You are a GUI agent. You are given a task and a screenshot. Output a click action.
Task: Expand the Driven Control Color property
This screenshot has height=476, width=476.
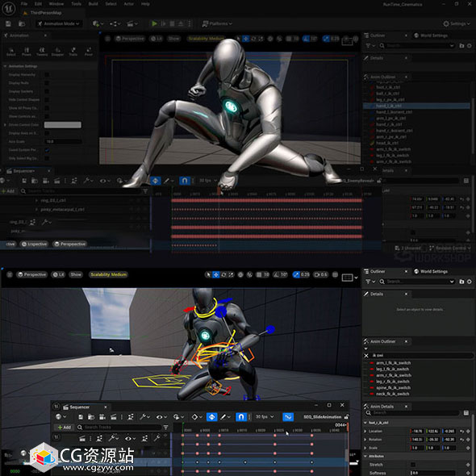5,125
